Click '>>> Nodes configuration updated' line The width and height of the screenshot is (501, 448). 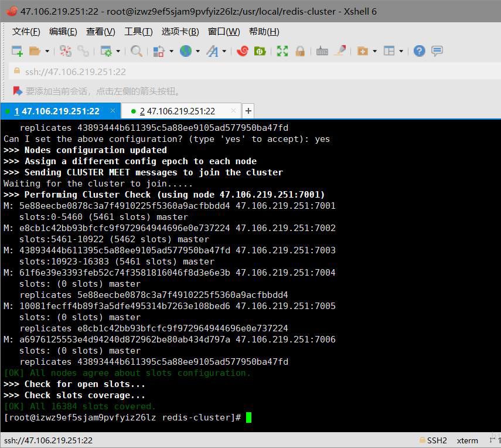tap(86, 150)
